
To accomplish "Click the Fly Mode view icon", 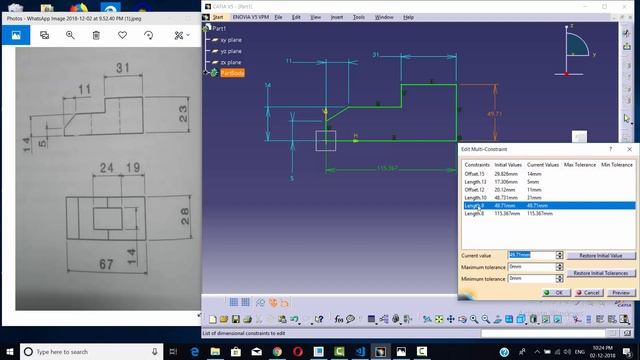I will pyautogui.click(x=427, y=319).
